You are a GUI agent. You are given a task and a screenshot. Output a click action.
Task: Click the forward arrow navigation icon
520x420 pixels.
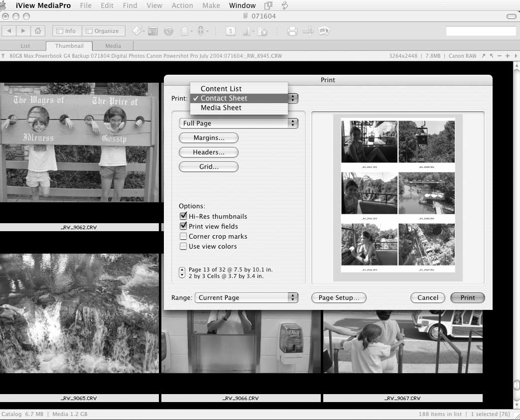[23, 31]
